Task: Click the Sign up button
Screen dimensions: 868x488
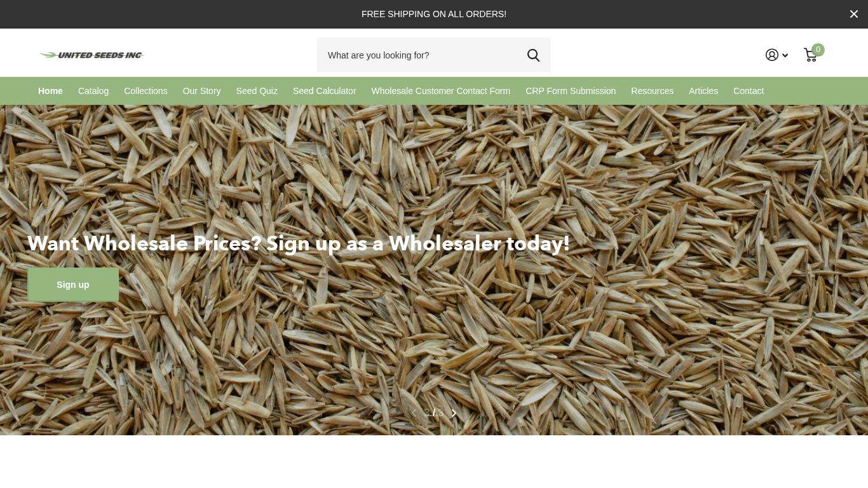Action: pyautogui.click(x=73, y=285)
